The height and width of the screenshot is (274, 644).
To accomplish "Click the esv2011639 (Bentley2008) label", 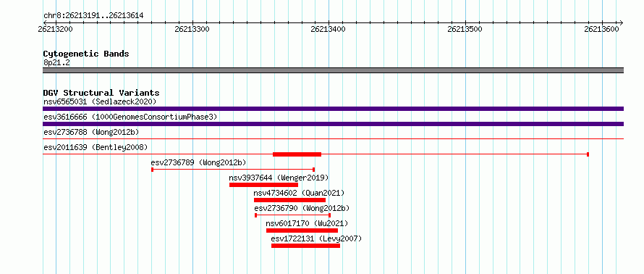I will coord(96,147).
